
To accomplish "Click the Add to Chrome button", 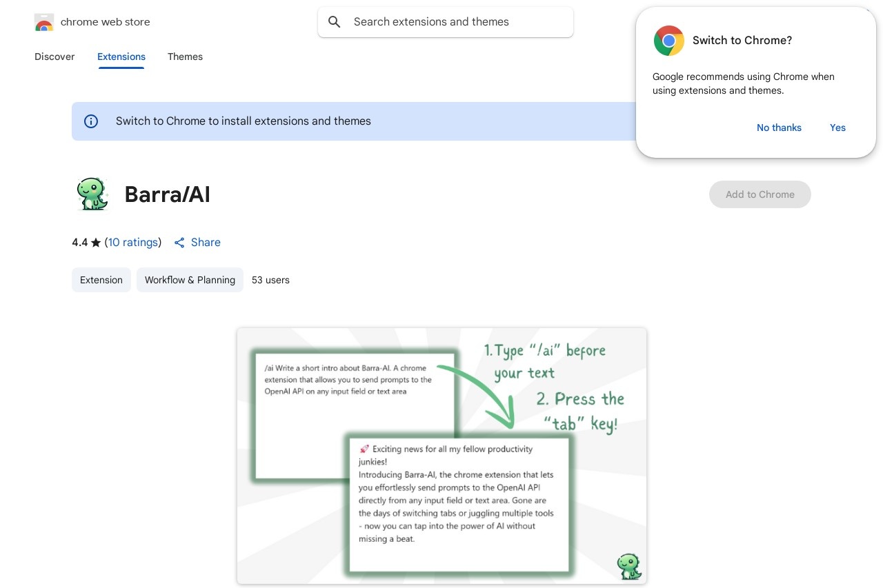I will point(760,194).
